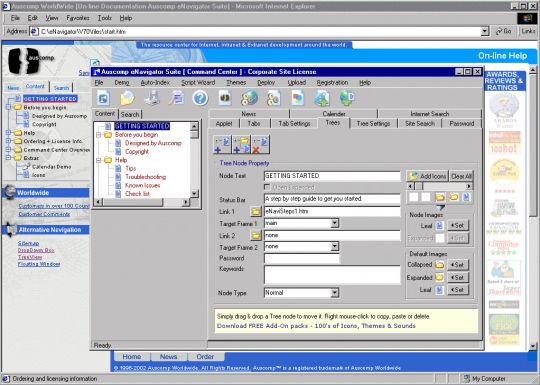540x385 pixels.
Task: Click the delete node icon with red X
Action: coord(260,145)
